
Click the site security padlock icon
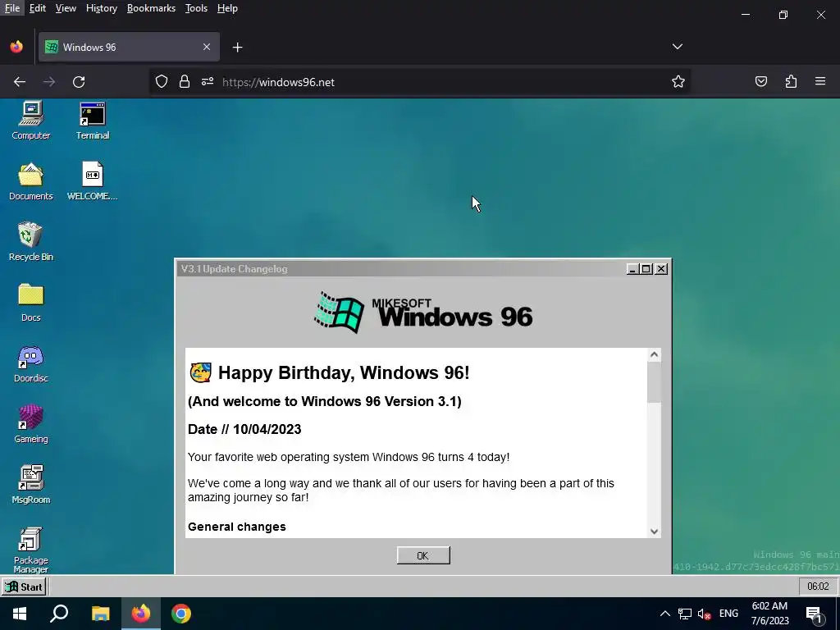tap(185, 81)
